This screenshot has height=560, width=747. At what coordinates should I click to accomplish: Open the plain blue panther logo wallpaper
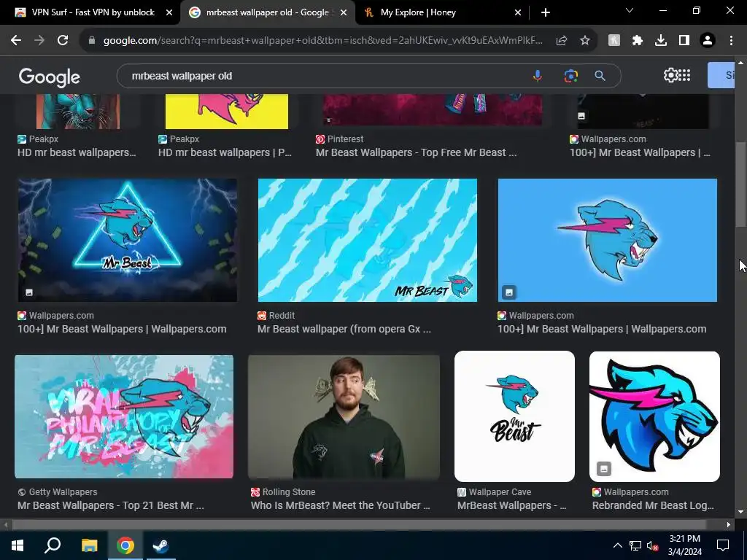point(608,240)
